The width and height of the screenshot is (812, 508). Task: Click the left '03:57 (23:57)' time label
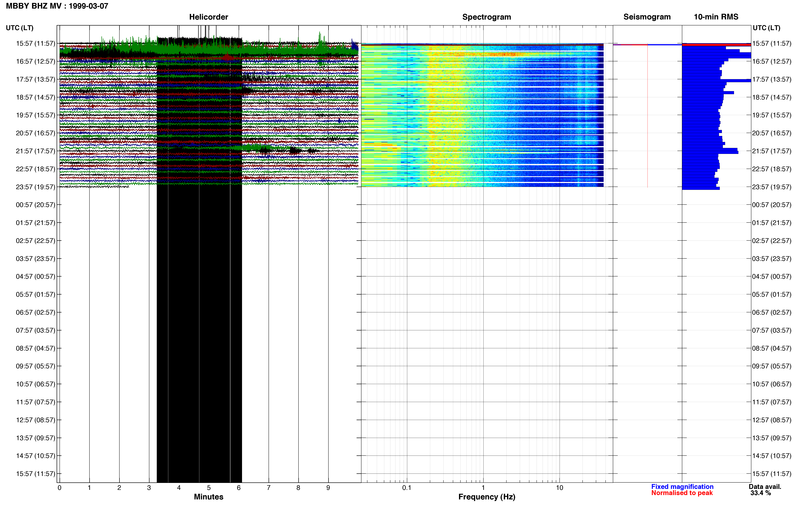[x=35, y=259]
